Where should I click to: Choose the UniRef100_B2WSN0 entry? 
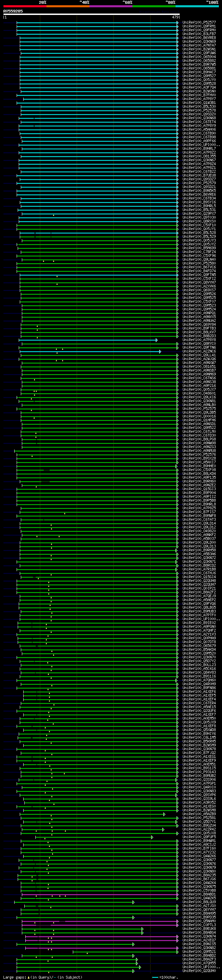click(199, 91)
